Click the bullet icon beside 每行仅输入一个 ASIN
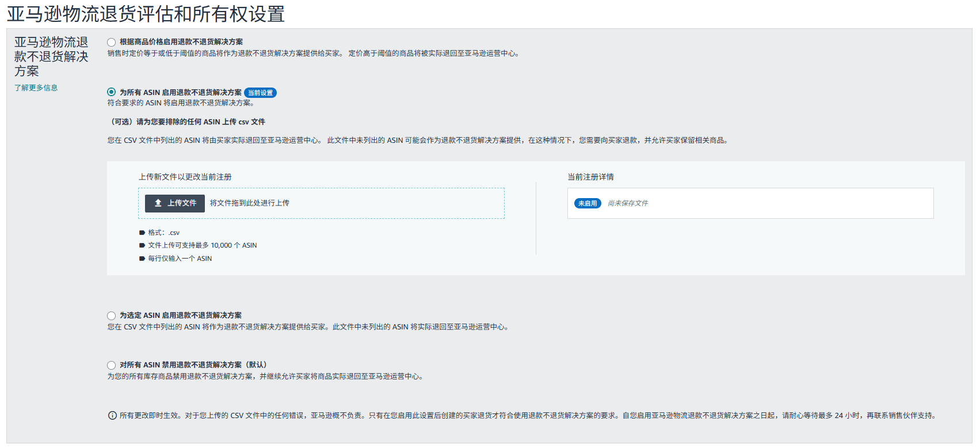 tap(142, 259)
